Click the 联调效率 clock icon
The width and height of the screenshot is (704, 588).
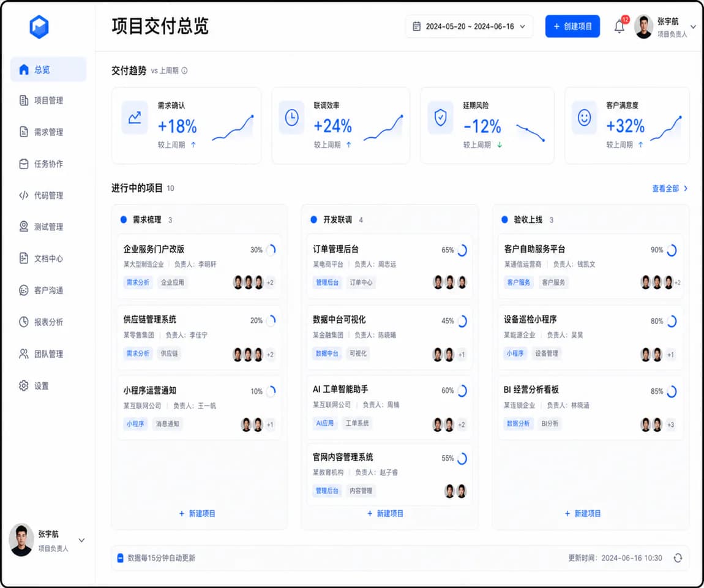click(292, 118)
